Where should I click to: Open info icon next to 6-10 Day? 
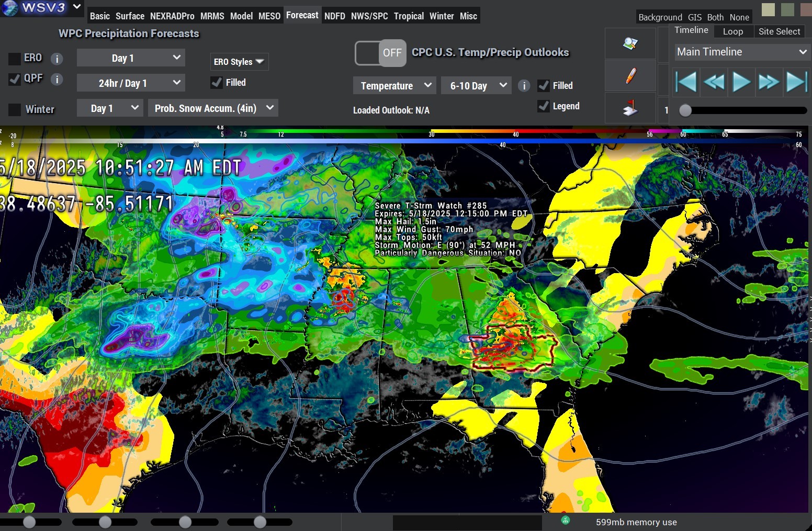[524, 86]
